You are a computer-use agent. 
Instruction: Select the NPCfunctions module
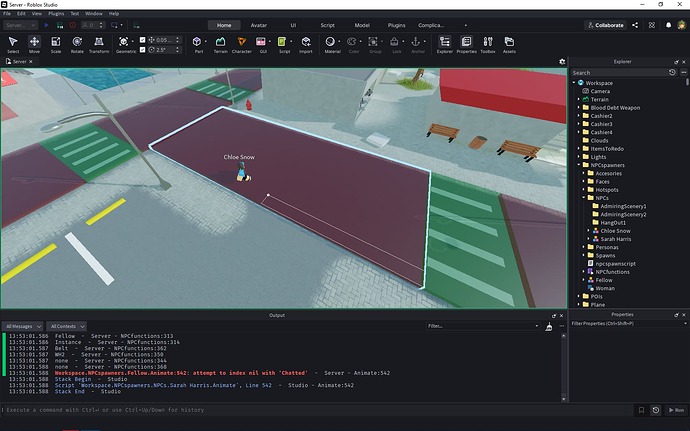612,272
